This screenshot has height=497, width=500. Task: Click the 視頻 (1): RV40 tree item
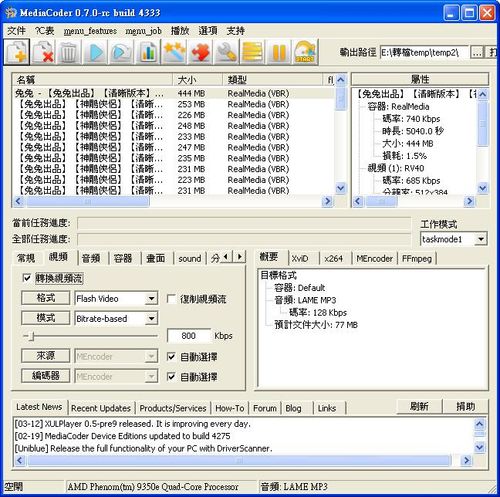pyautogui.click(x=396, y=168)
